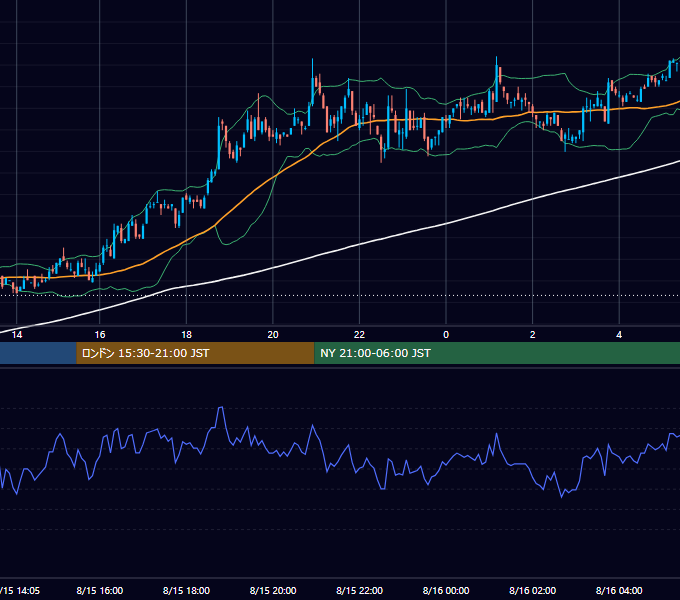Click the 4 hour label on price axis
Viewport: 680px width, 600px height.
tap(619, 335)
